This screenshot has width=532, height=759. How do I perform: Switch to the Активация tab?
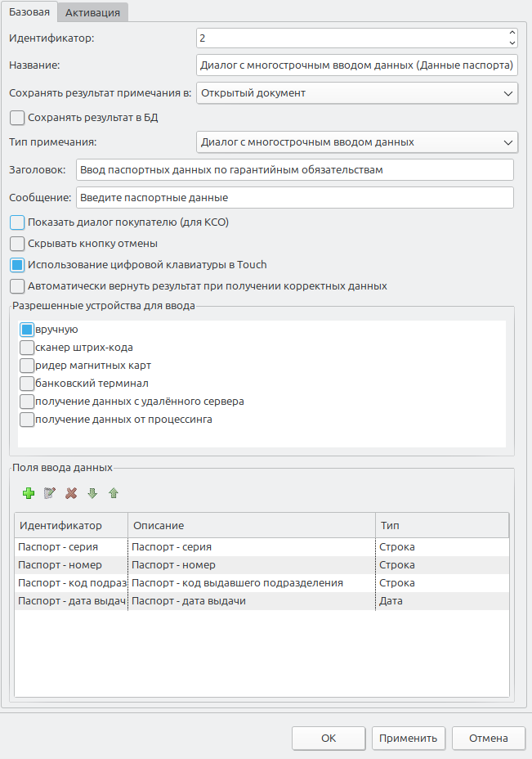92,12
